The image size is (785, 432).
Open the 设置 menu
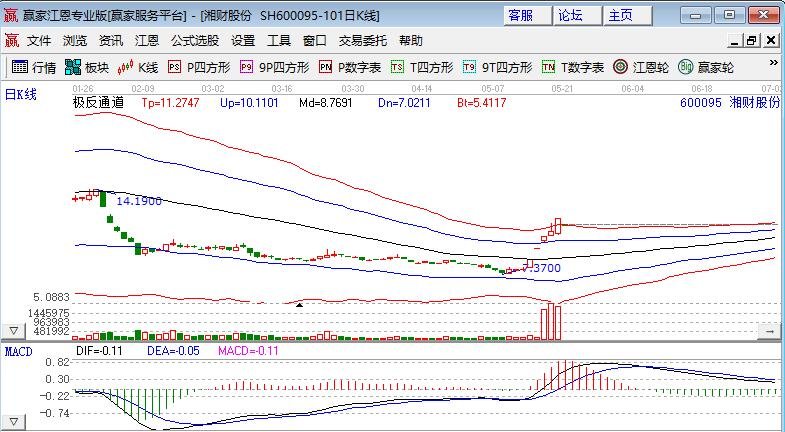(x=243, y=41)
